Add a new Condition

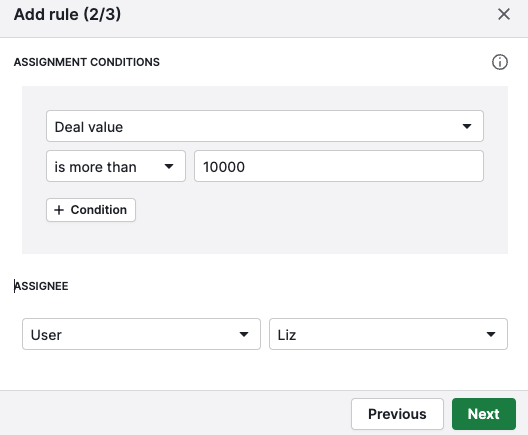[x=91, y=210]
